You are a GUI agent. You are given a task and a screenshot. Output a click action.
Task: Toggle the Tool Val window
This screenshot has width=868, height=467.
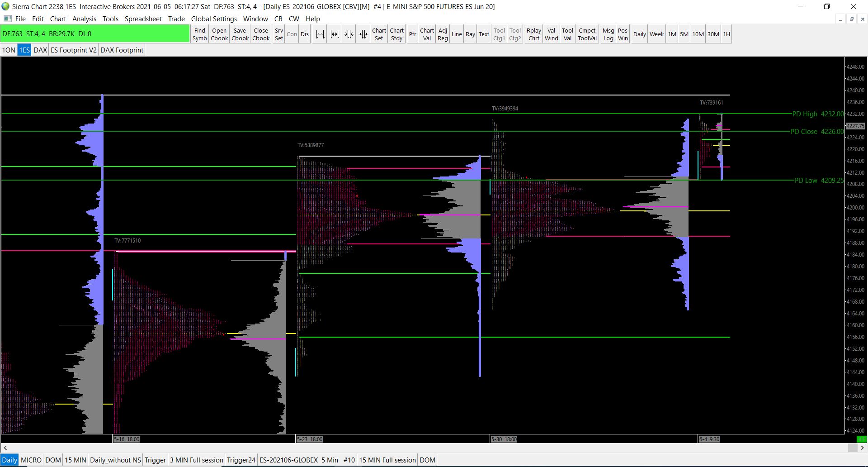coord(567,34)
